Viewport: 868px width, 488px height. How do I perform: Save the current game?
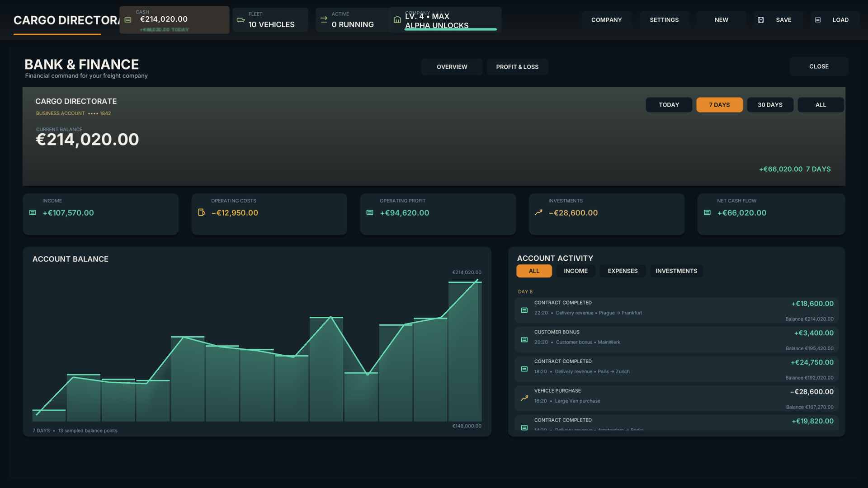(778, 20)
